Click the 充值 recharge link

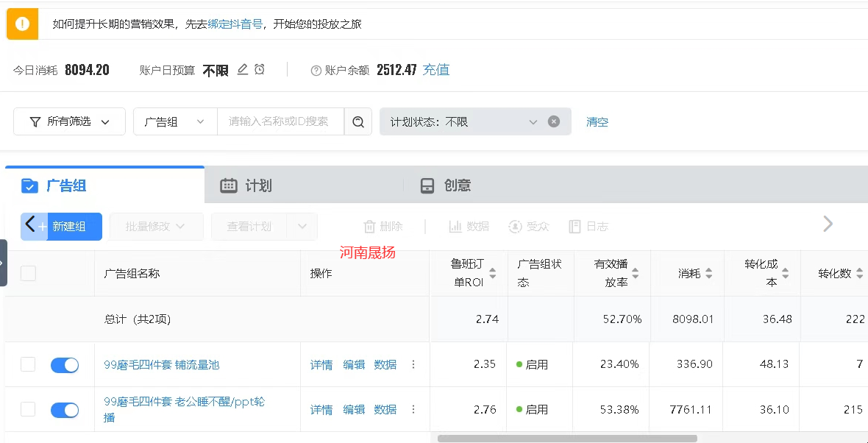[x=435, y=69]
